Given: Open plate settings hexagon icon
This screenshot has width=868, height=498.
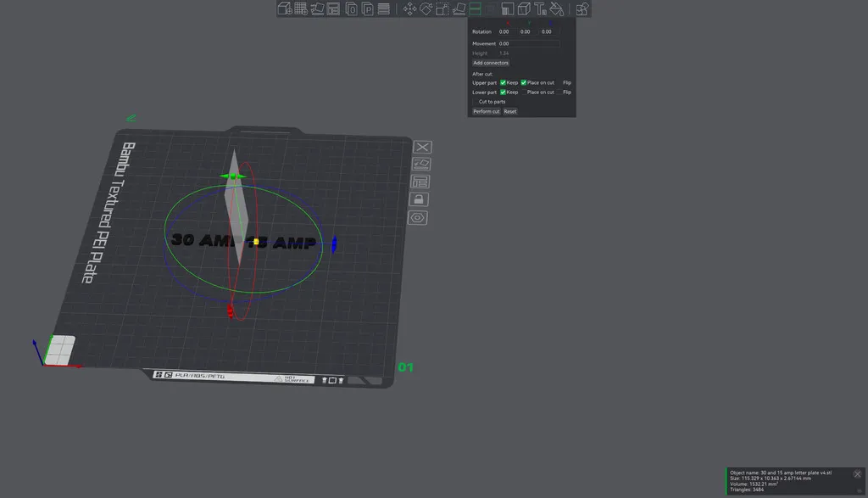Looking at the screenshot, I should tap(419, 218).
